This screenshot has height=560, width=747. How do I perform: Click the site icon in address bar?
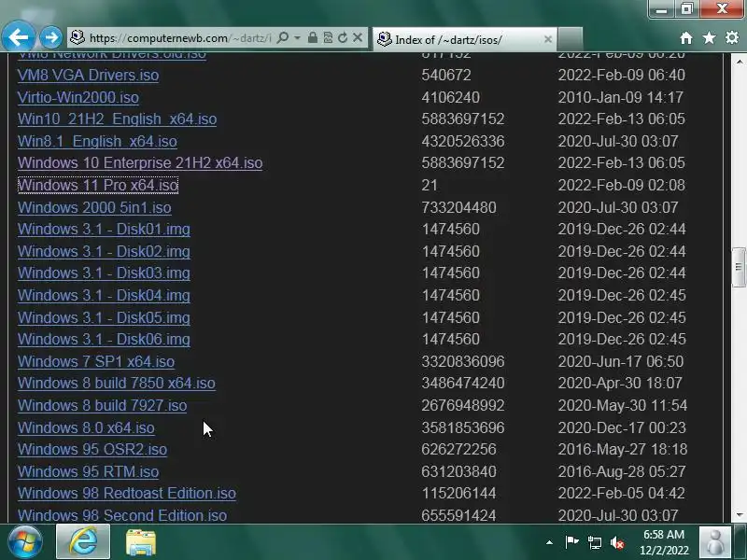[x=78, y=37]
